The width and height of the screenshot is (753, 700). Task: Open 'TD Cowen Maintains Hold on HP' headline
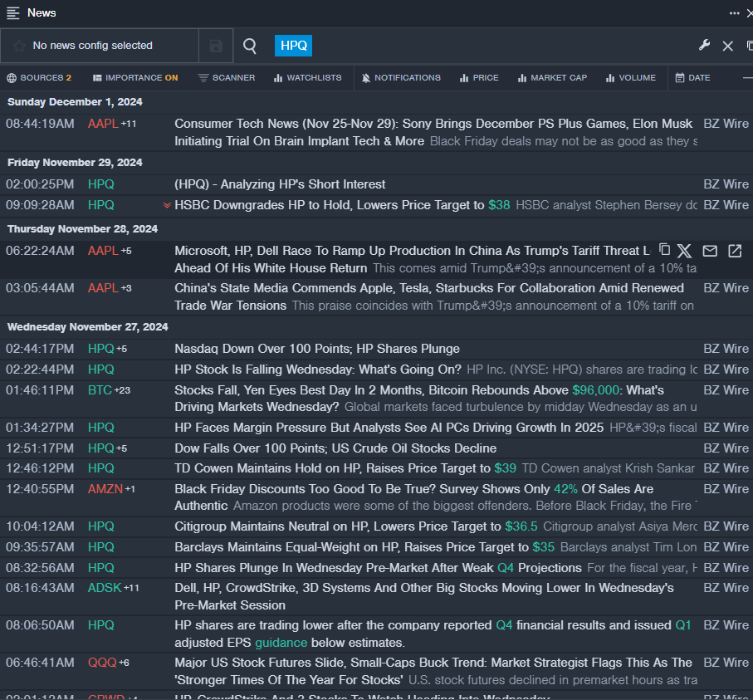coord(345,468)
